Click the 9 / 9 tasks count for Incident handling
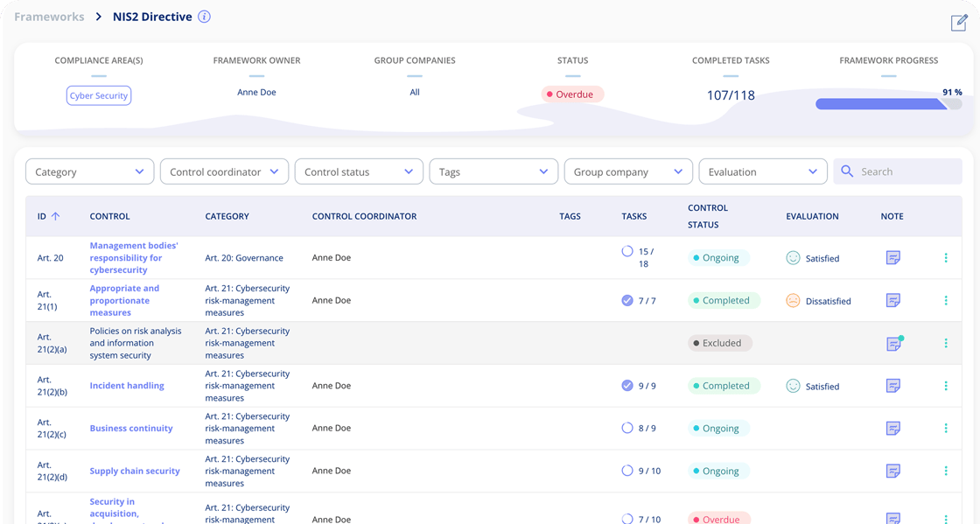This screenshot has height=524, width=980. [647, 386]
